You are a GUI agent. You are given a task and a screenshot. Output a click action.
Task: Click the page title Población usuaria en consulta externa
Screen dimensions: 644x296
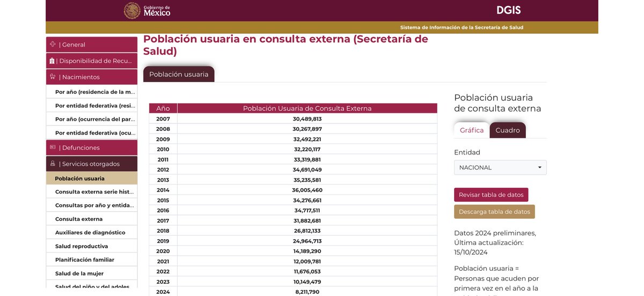coord(286,45)
